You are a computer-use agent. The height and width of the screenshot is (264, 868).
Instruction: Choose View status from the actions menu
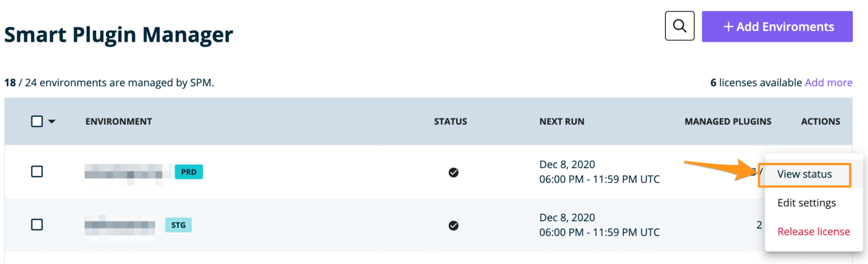804,174
